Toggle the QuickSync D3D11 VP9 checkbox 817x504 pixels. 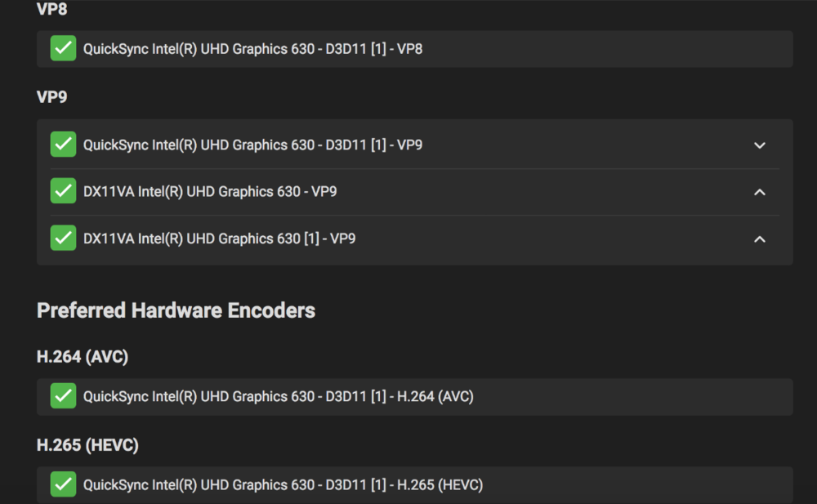coord(63,145)
